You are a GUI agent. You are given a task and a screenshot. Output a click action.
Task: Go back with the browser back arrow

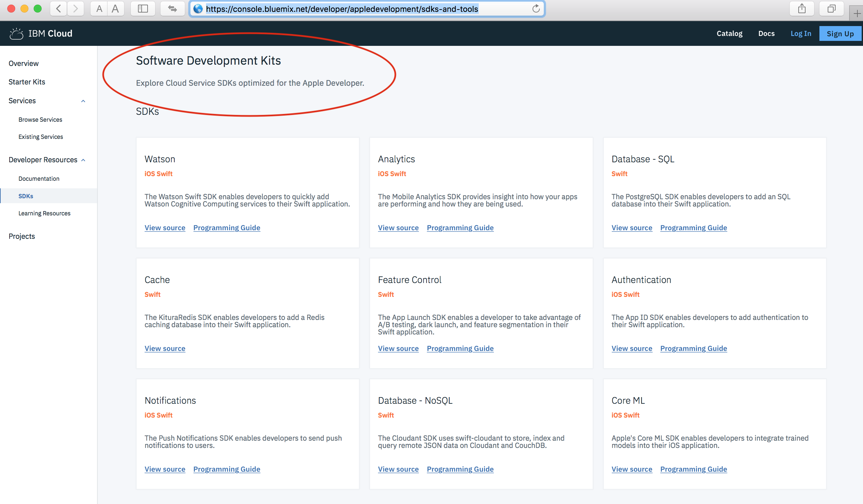(x=58, y=9)
